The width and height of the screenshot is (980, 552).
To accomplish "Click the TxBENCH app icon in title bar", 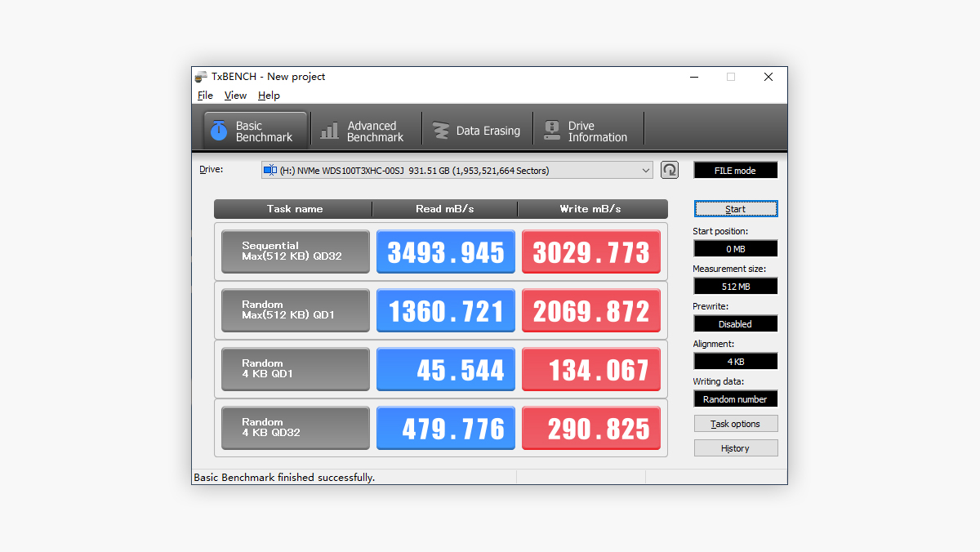I will point(201,77).
